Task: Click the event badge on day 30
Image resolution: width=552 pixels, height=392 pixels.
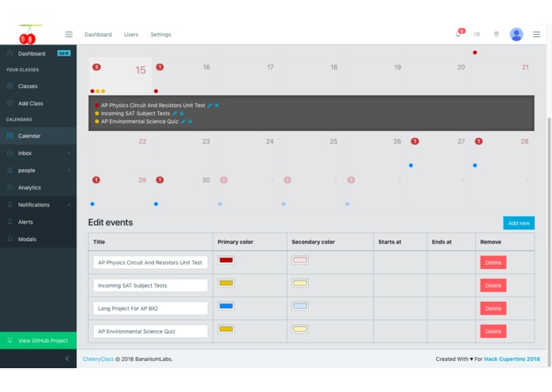Action: (160, 180)
